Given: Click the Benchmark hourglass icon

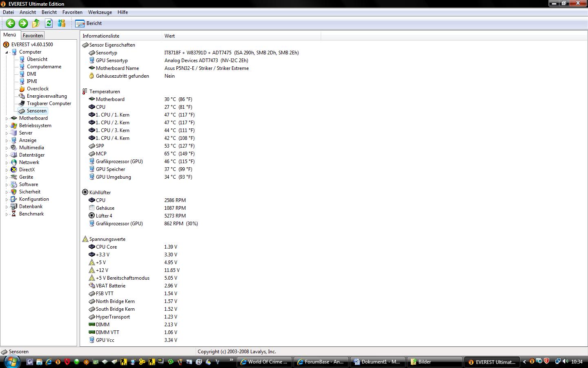Looking at the screenshot, I should click(x=14, y=214).
